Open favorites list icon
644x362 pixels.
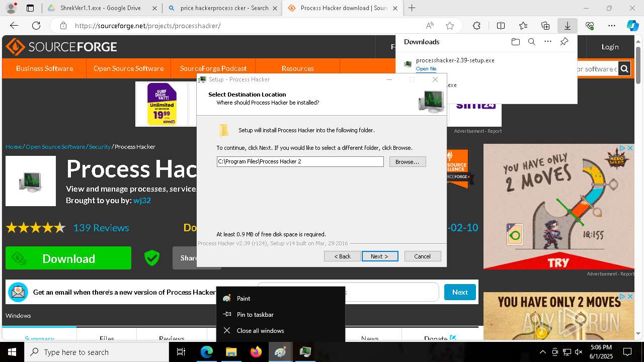tap(523, 26)
